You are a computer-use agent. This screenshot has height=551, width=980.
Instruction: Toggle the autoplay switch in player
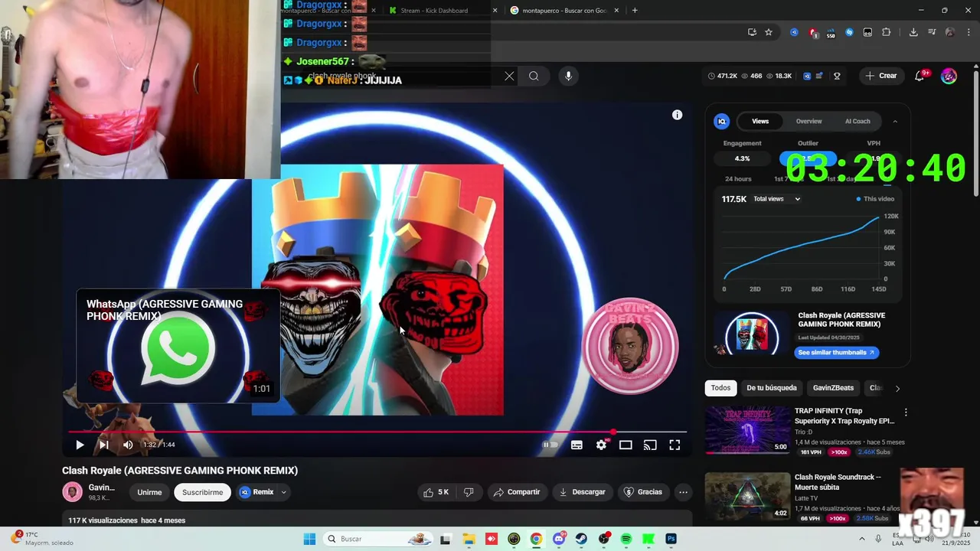click(550, 445)
